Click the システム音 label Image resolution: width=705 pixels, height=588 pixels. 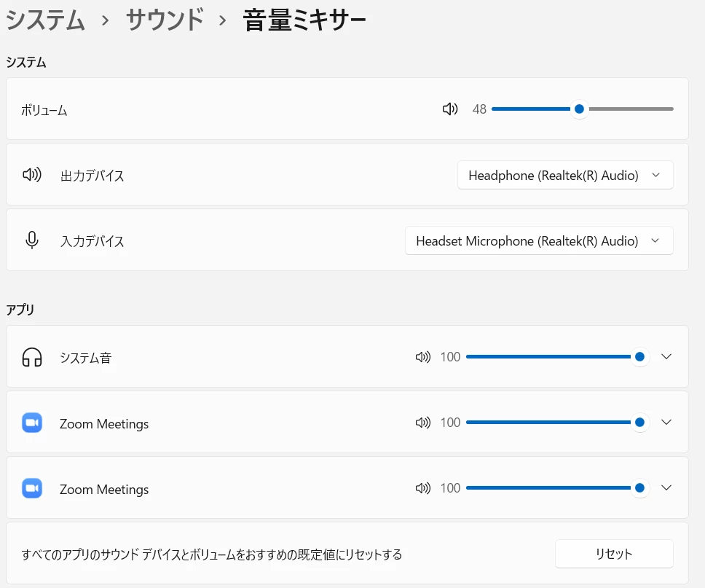(x=85, y=358)
